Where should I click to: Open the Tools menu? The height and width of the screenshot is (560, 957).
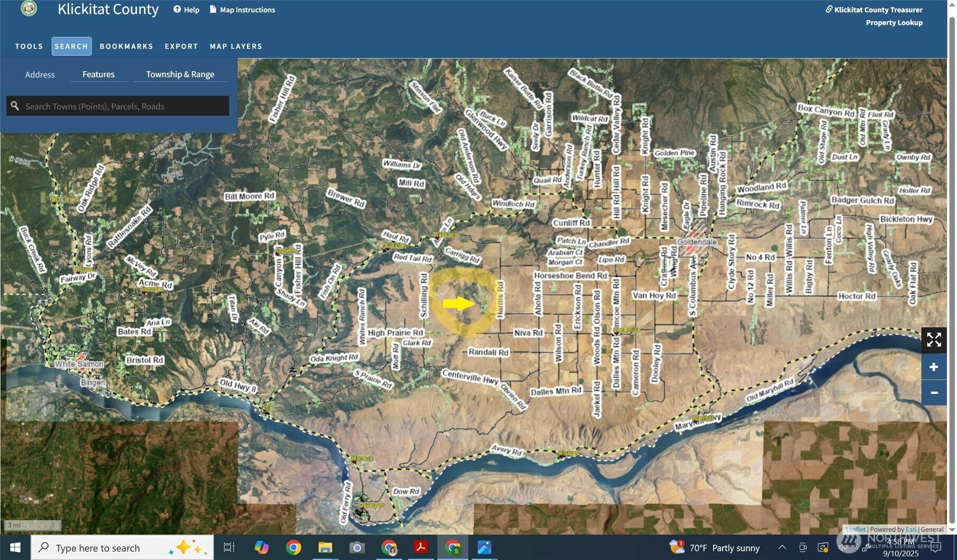click(x=29, y=46)
